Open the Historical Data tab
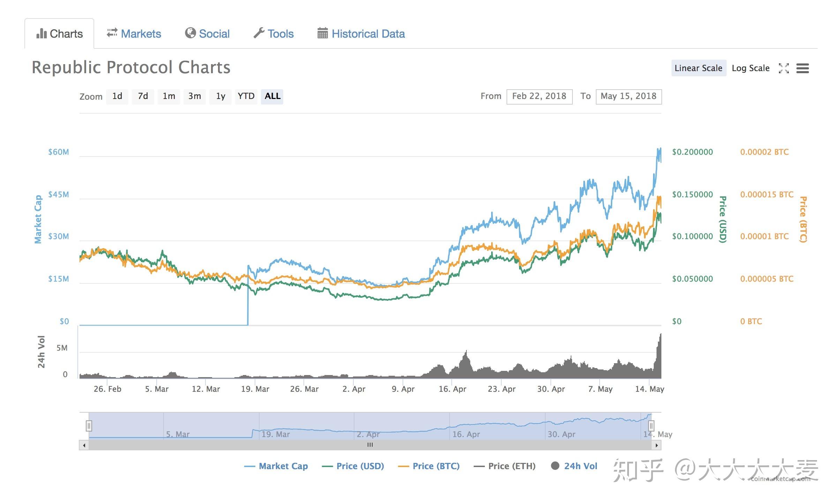 [368, 34]
